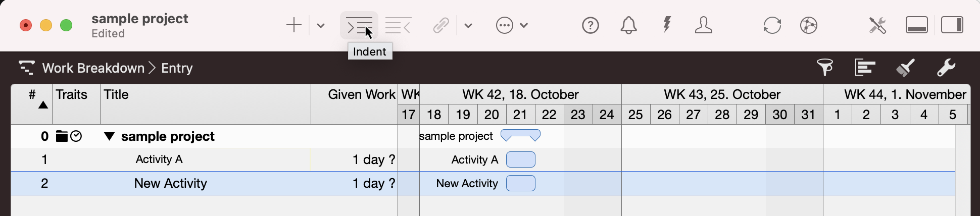The width and height of the screenshot is (980, 216).
Task: Open the dropdown arrow beside the plus button
Action: tap(321, 26)
